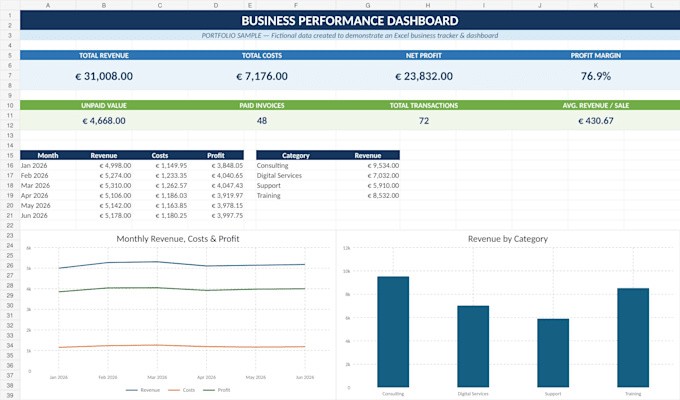Screen dimensions: 680x400
Task: Select the Category table header cell
Action: pyautogui.click(x=296, y=155)
